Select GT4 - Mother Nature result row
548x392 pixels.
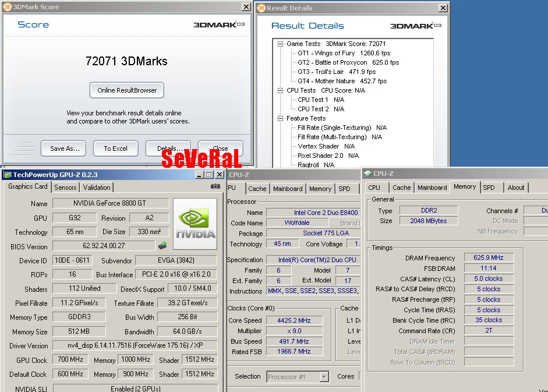(342, 81)
